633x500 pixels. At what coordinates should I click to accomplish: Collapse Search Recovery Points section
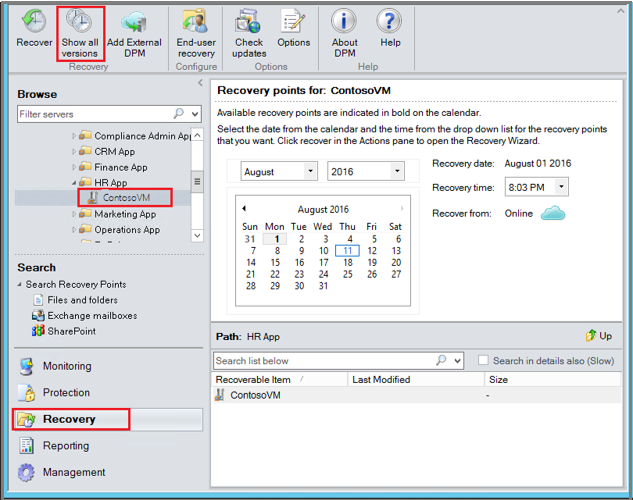click(19, 285)
